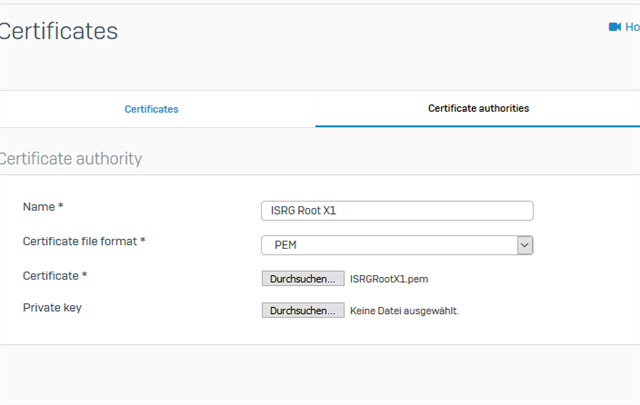
Task: Click the Certificate authority section heading
Action: click(x=71, y=158)
